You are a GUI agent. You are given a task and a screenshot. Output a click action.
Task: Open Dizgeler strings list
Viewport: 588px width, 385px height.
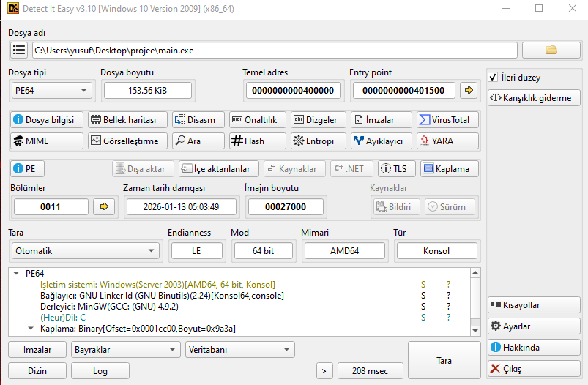coord(319,120)
